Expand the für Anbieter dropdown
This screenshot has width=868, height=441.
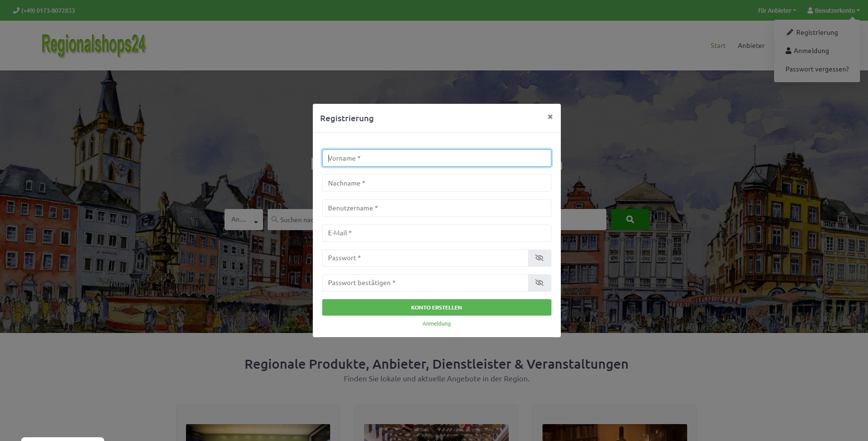click(x=777, y=10)
